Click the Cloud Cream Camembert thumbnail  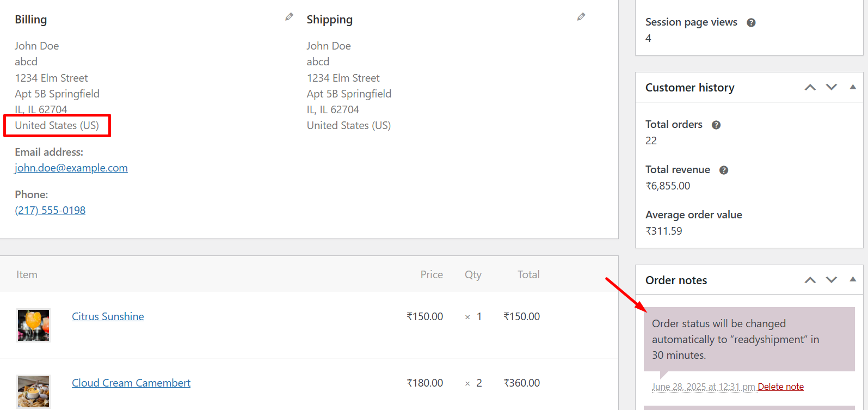33,391
